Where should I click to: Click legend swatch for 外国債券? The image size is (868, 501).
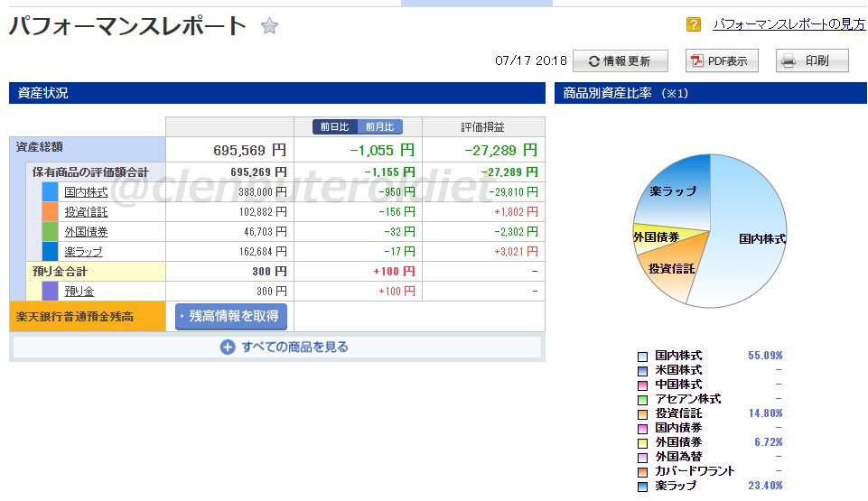tap(643, 443)
